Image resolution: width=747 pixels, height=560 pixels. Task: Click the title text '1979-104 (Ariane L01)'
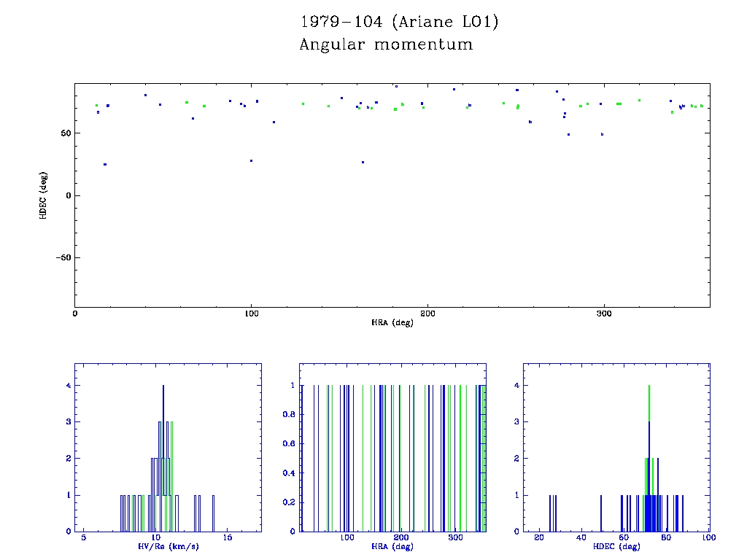(399, 22)
